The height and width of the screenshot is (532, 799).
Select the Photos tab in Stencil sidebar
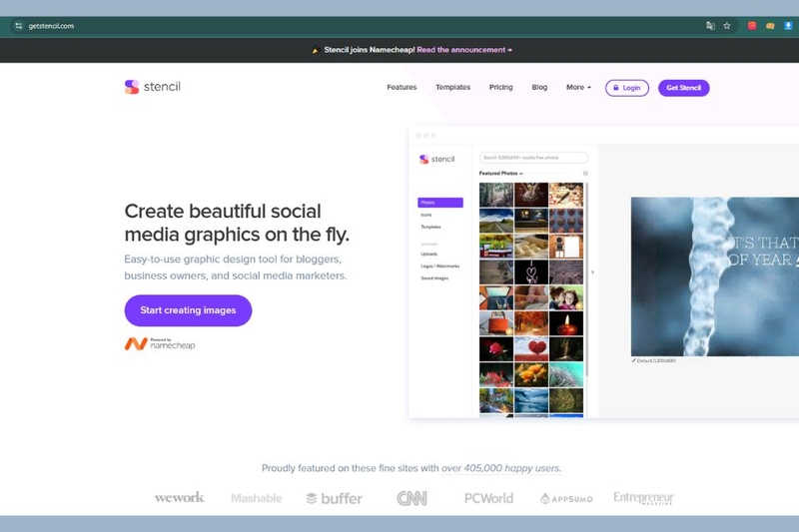(439, 203)
